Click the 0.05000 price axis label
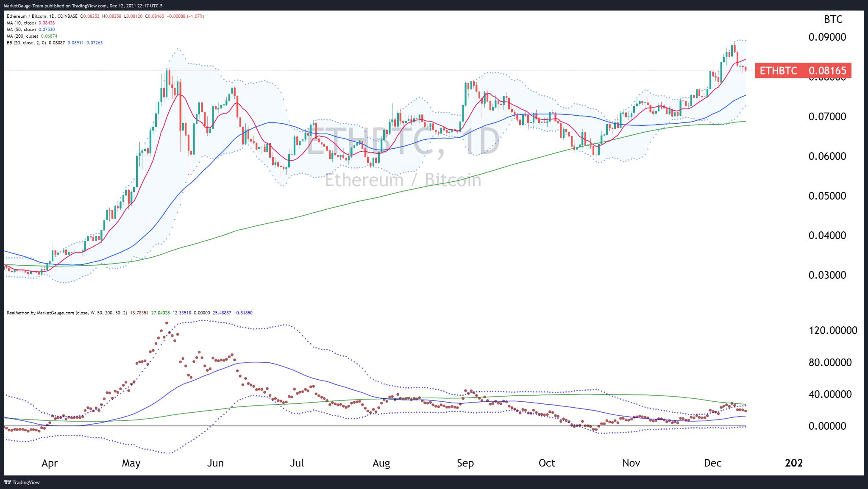The width and height of the screenshot is (868, 489). click(x=827, y=196)
